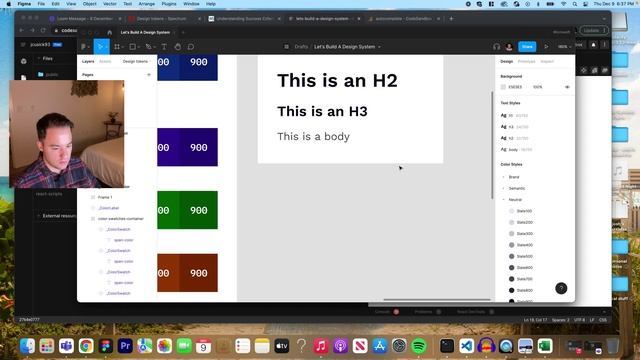Open zoom level dropdown in Figma toolbar
This screenshot has height=360, width=640.
[564, 47]
